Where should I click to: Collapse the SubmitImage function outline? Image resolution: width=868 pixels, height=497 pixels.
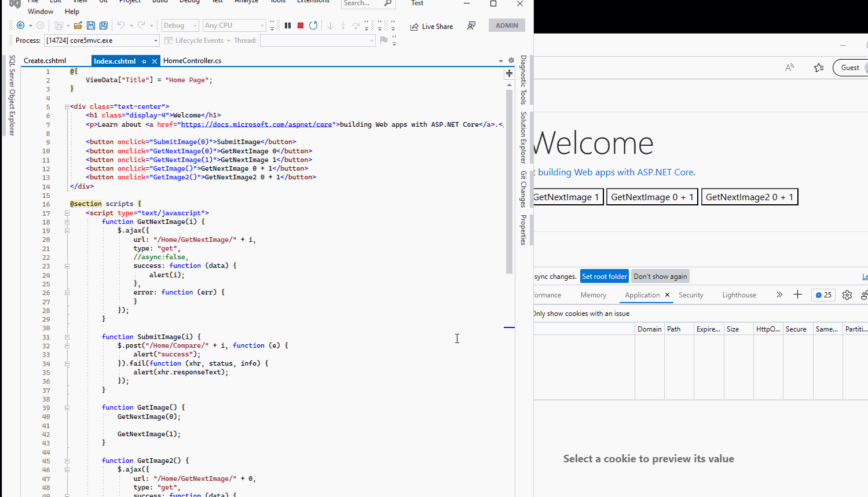[x=67, y=337]
